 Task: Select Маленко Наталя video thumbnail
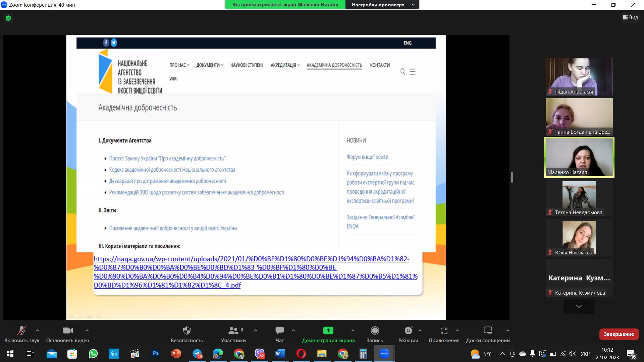pos(579,157)
